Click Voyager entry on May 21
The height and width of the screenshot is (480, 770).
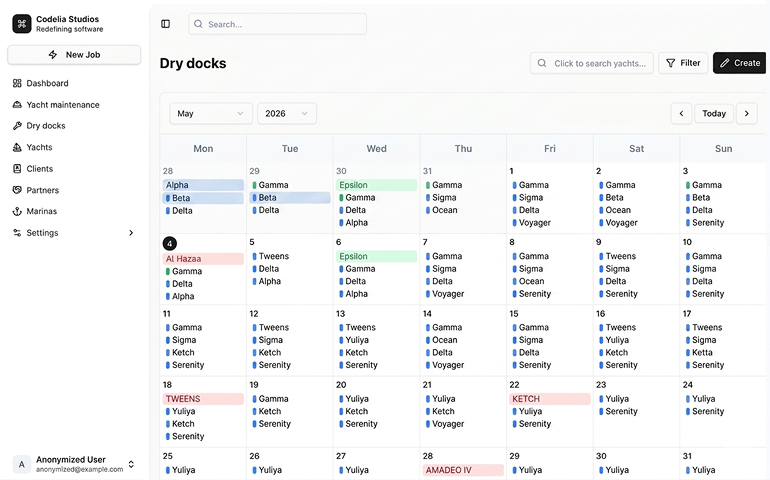(445, 424)
